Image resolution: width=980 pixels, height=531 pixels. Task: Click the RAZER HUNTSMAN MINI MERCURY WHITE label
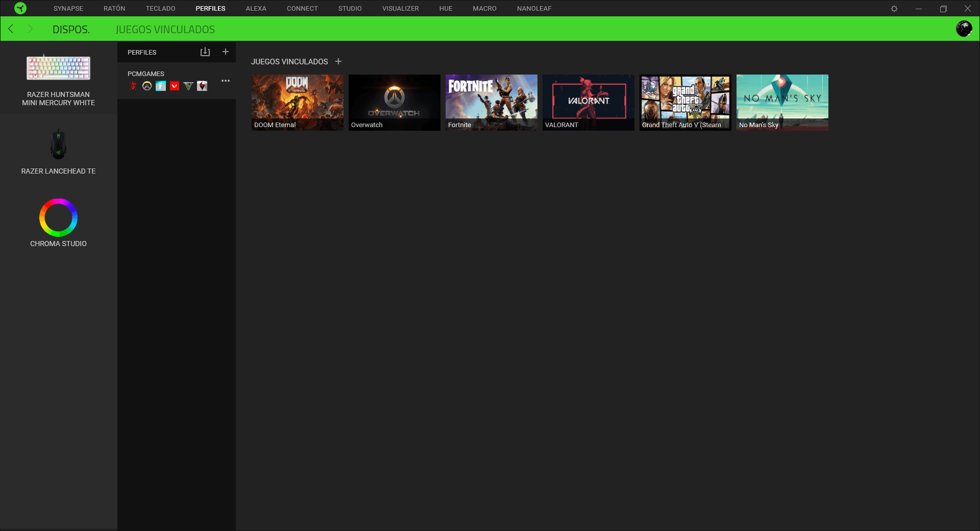tap(58, 99)
